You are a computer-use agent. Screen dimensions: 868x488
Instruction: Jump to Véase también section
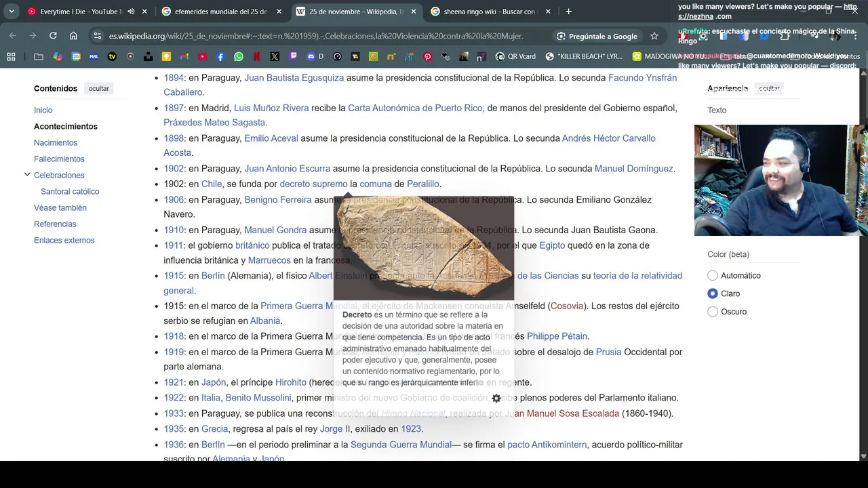point(60,207)
